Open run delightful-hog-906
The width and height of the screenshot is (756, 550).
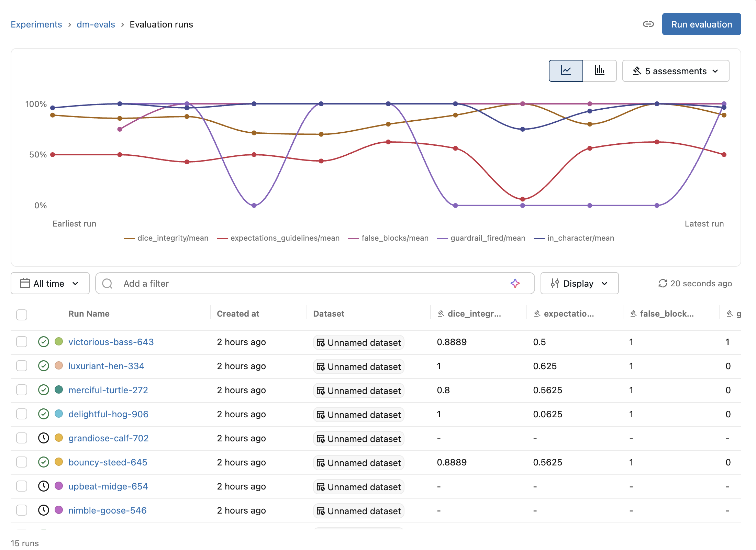pyautogui.click(x=108, y=414)
